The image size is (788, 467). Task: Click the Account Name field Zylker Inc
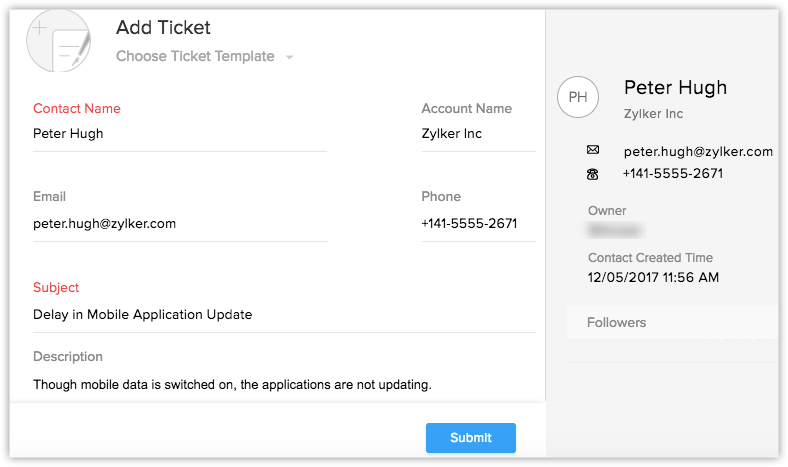477,134
